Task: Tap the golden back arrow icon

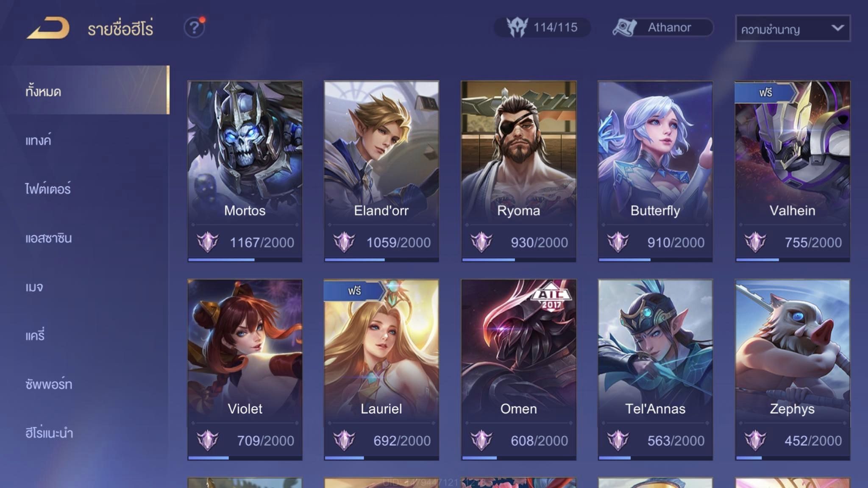Action: point(48,28)
